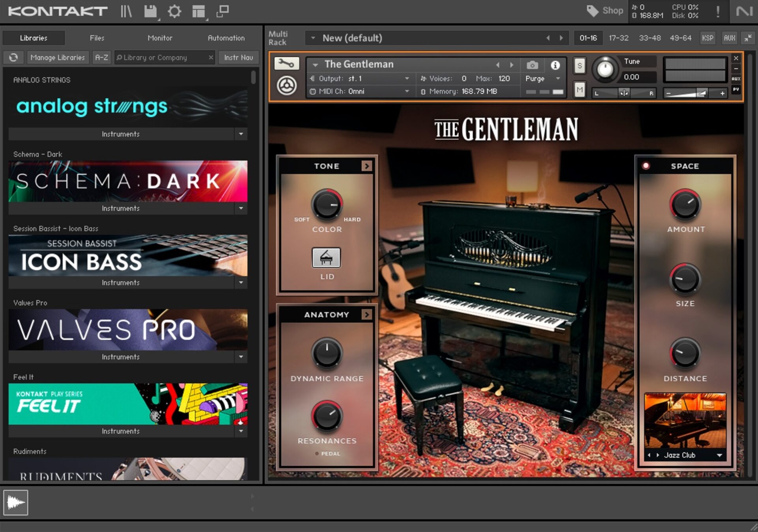Open the Jazz Club room selection dropdown
This screenshot has width=758, height=532.
pyautogui.click(x=719, y=455)
